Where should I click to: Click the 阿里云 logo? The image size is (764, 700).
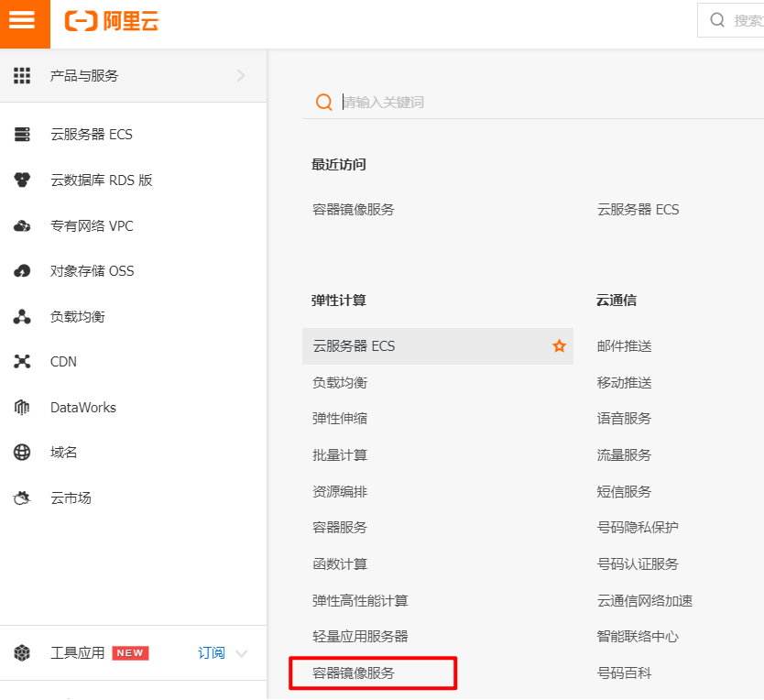tap(112, 21)
